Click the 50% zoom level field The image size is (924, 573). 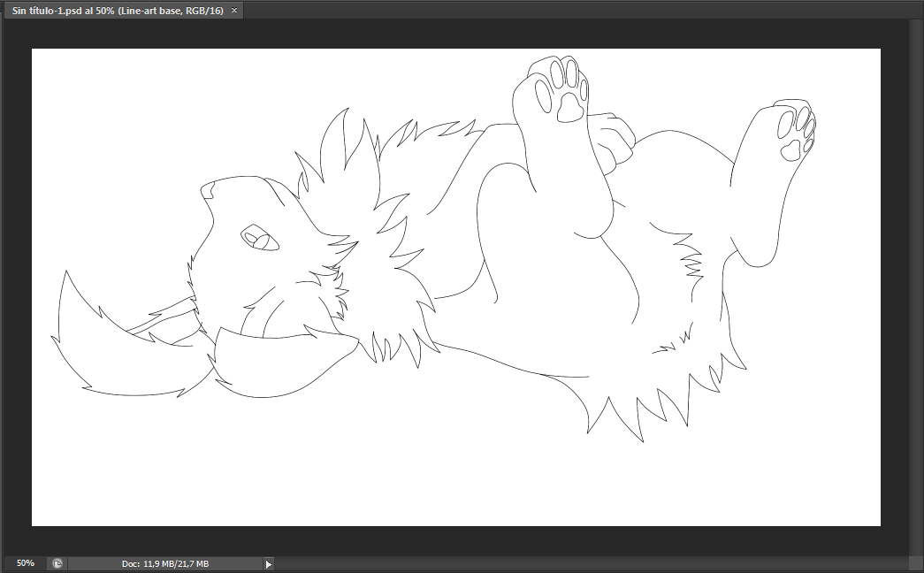(x=26, y=563)
